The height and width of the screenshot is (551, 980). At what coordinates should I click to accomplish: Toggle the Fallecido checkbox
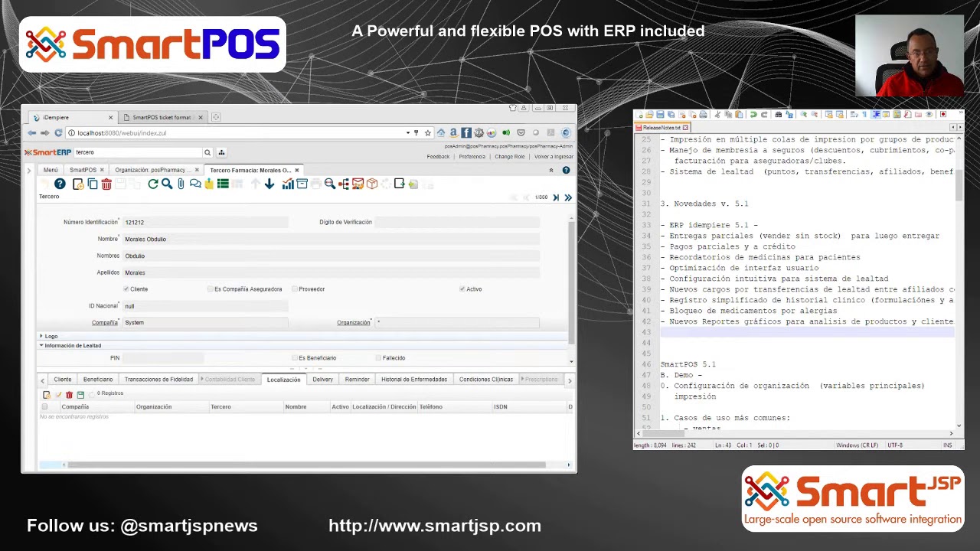[378, 358]
